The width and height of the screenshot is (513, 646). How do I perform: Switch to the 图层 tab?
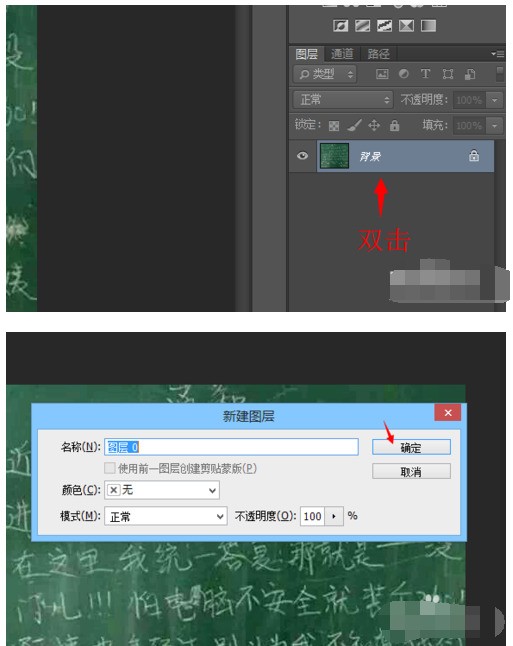tap(306, 54)
